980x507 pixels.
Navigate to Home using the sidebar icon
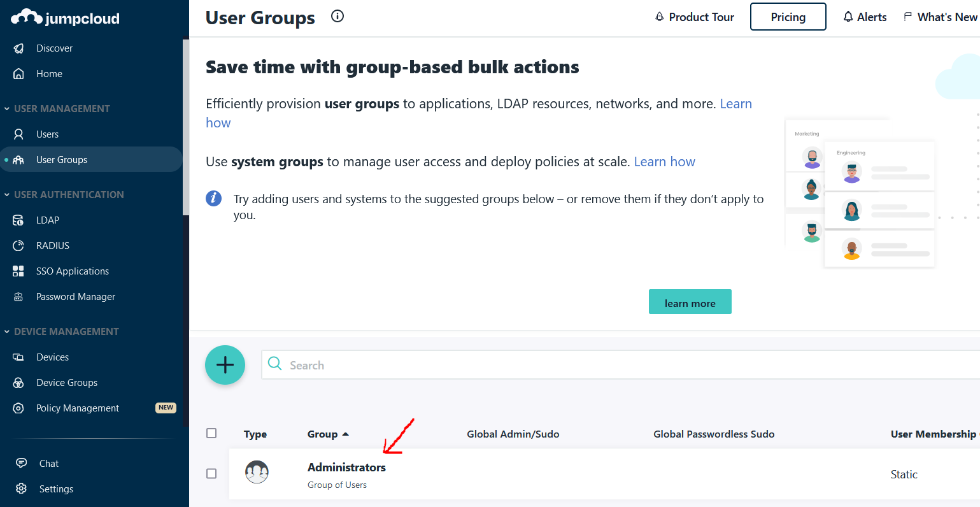click(50, 73)
